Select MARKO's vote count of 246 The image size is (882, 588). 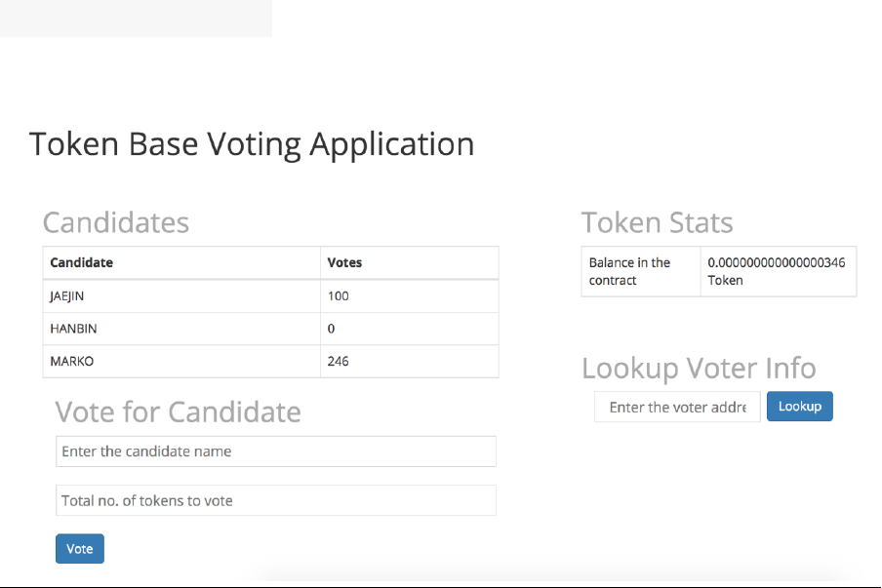pos(339,361)
